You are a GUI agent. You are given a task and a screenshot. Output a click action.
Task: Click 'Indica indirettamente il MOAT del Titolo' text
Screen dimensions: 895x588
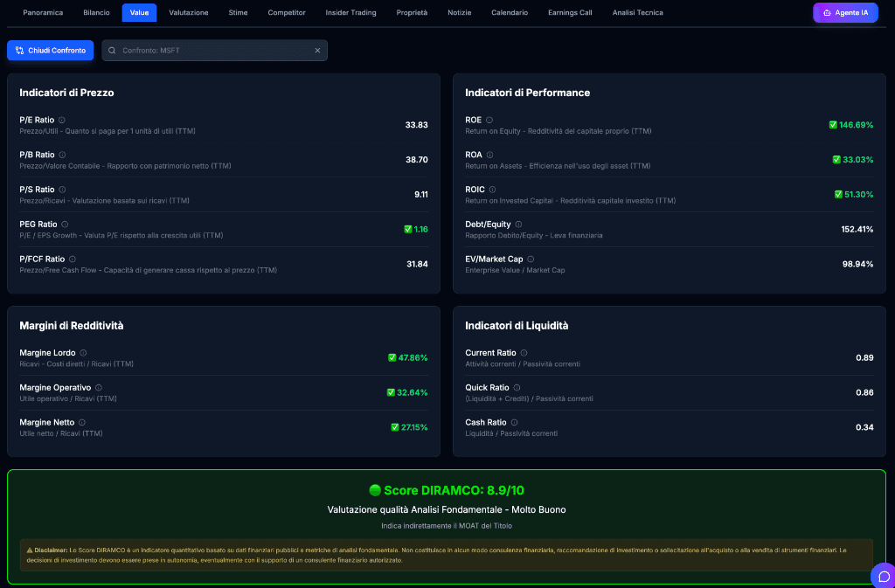tap(447, 525)
